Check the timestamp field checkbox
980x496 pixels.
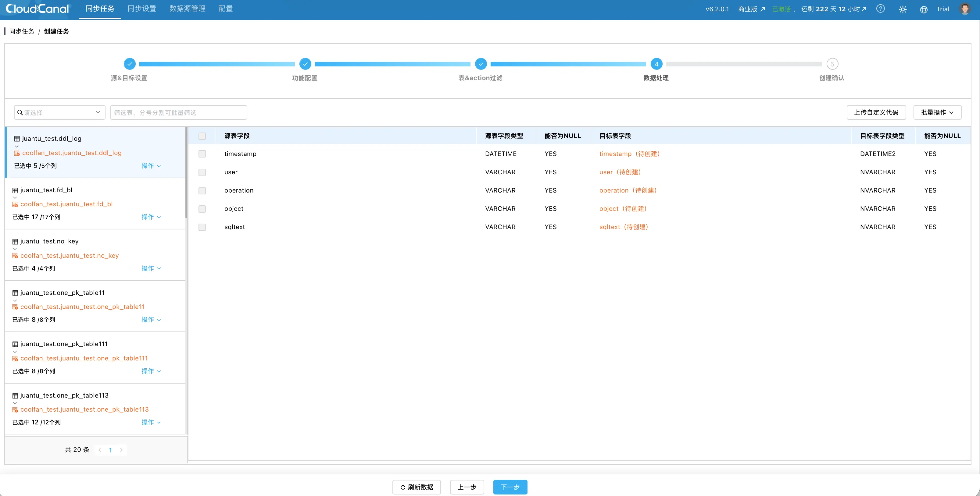pyautogui.click(x=202, y=154)
